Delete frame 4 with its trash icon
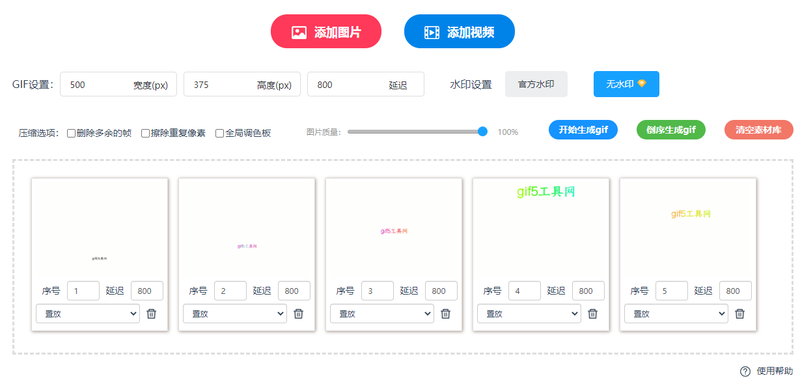The image size is (800, 378). (x=592, y=314)
